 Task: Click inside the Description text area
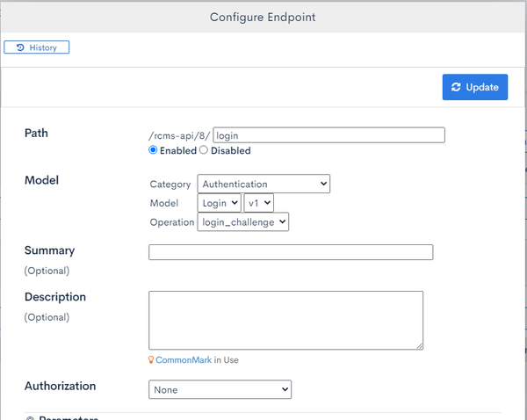coord(285,320)
